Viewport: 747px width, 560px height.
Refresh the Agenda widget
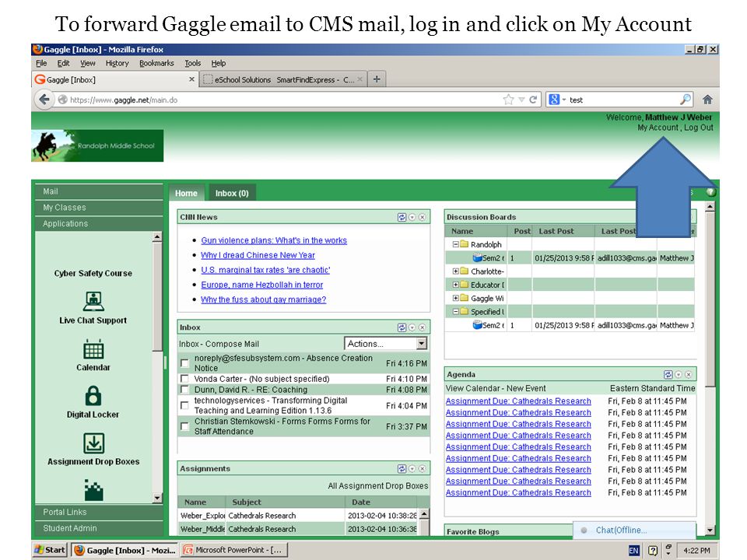668,375
